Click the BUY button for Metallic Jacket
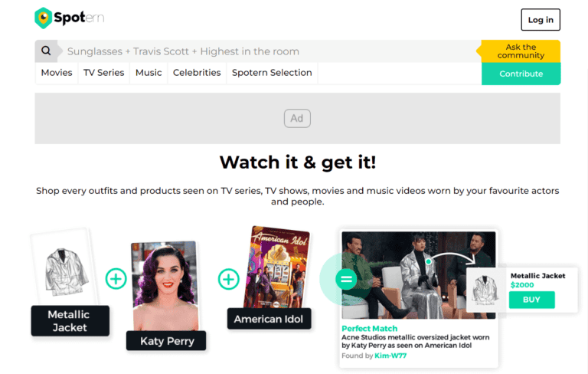 tap(531, 300)
